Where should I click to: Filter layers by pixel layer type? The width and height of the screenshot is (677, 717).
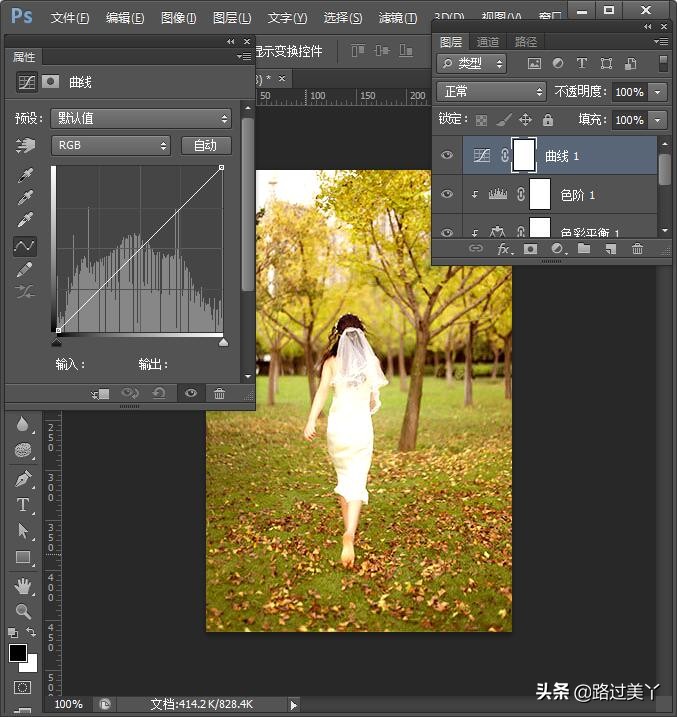point(534,64)
